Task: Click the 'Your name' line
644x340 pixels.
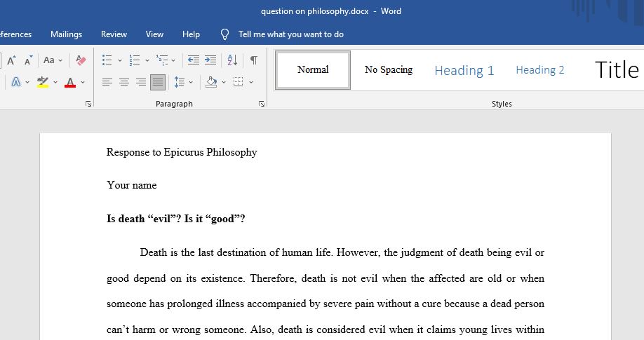Action: coord(131,185)
